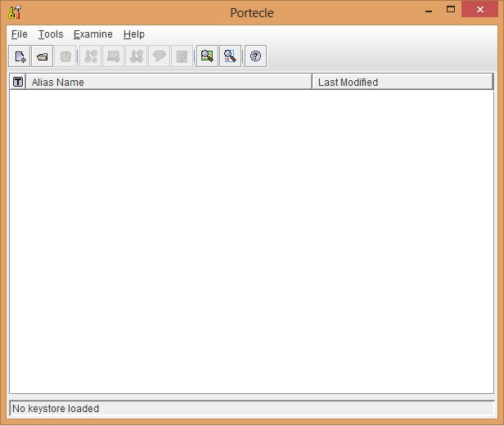Click the Import Key Pair toolbar icon
This screenshot has width=504, height=426.
pos(137,56)
